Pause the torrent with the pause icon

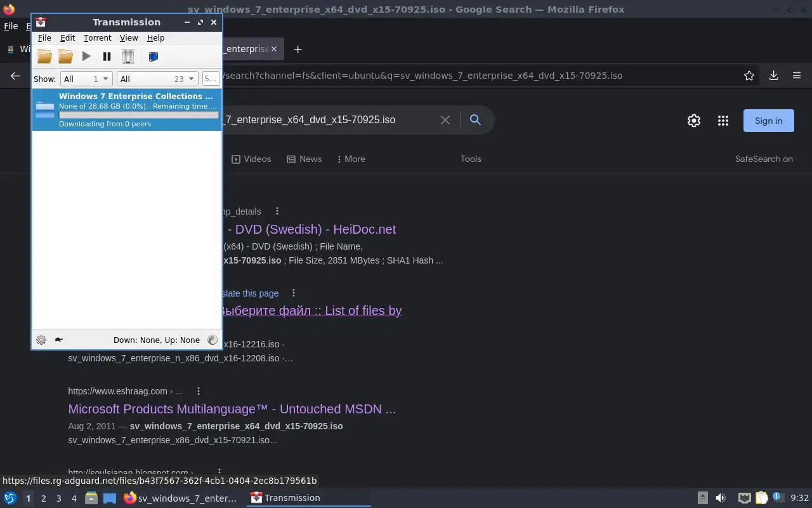tap(107, 57)
